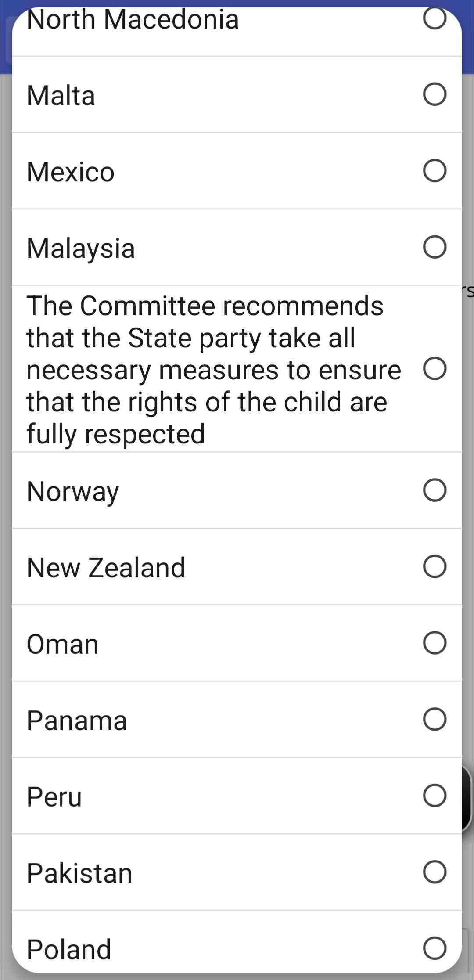Screen dimensions: 474x980
Task: Select the Committee recommends radio button
Action: pos(434,368)
